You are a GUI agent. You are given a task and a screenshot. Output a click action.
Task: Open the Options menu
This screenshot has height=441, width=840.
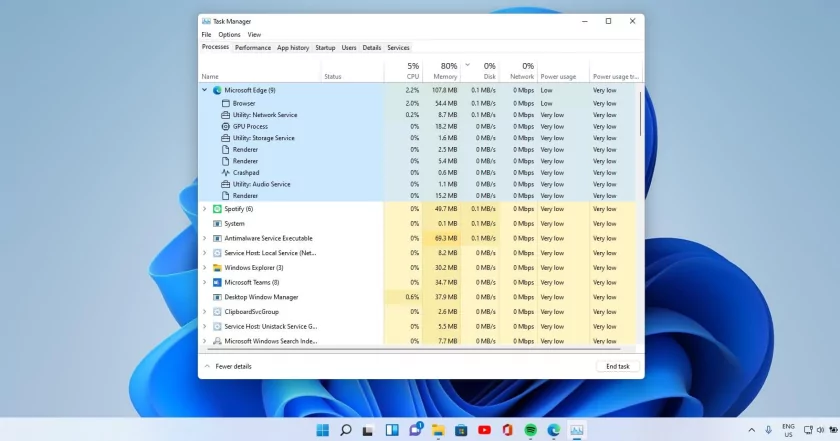(x=229, y=34)
